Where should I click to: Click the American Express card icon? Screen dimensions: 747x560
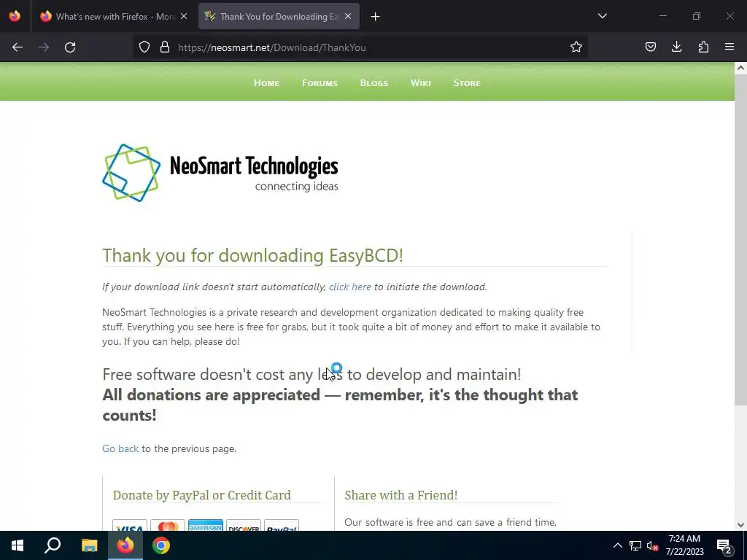(x=205, y=525)
